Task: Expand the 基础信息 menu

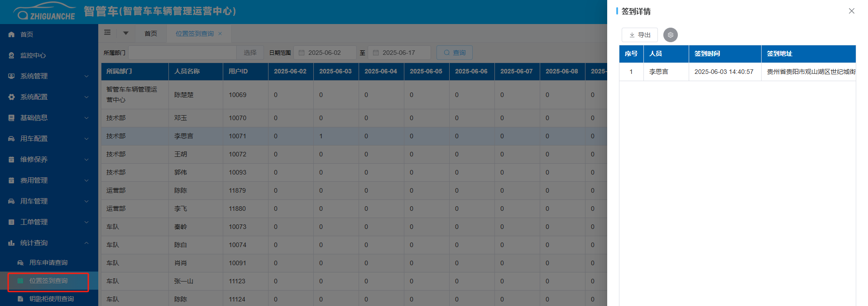Action: pyautogui.click(x=48, y=118)
